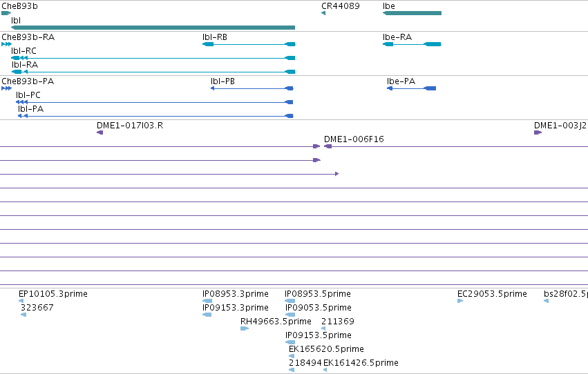Click the DME1-003J2 clone arrow
The height and width of the screenshot is (374, 588).
click(x=538, y=132)
